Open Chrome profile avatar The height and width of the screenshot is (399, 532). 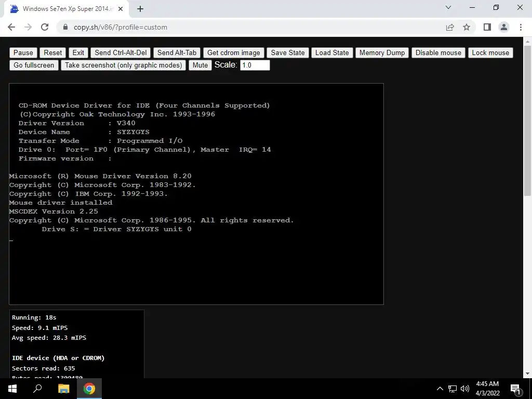(x=504, y=27)
